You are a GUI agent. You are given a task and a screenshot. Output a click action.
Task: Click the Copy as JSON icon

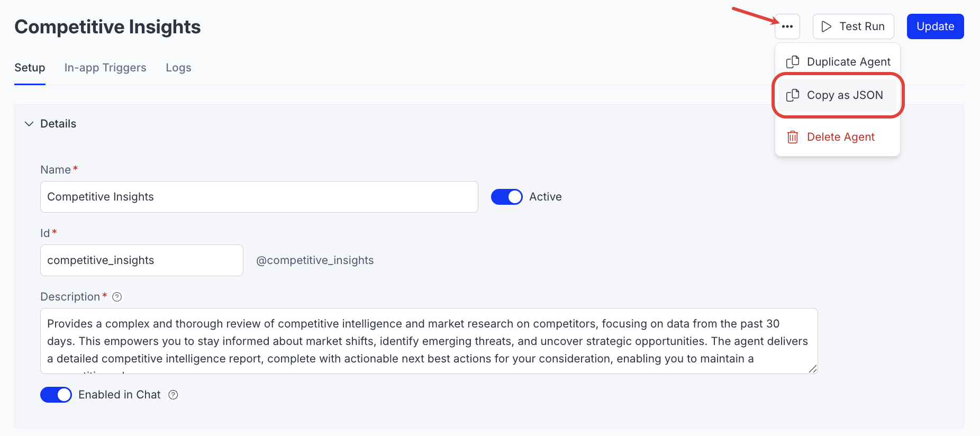click(x=792, y=95)
